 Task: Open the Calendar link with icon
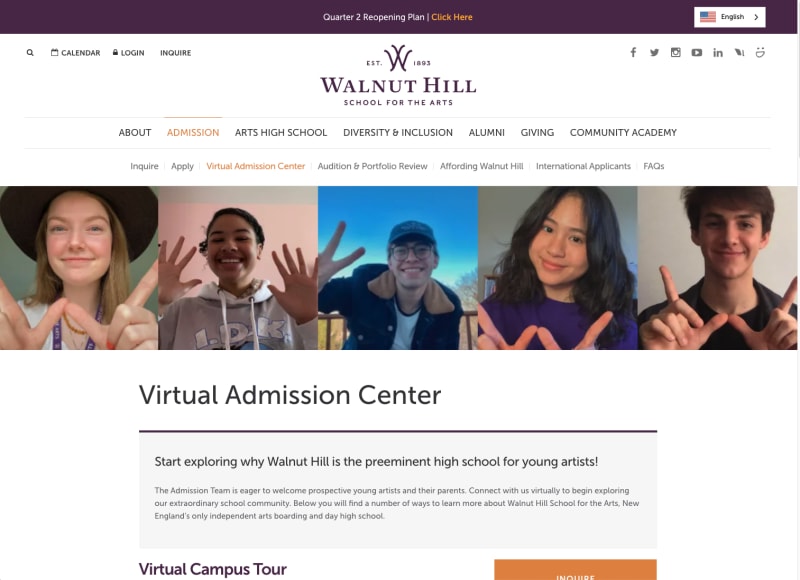pyautogui.click(x=76, y=53)
